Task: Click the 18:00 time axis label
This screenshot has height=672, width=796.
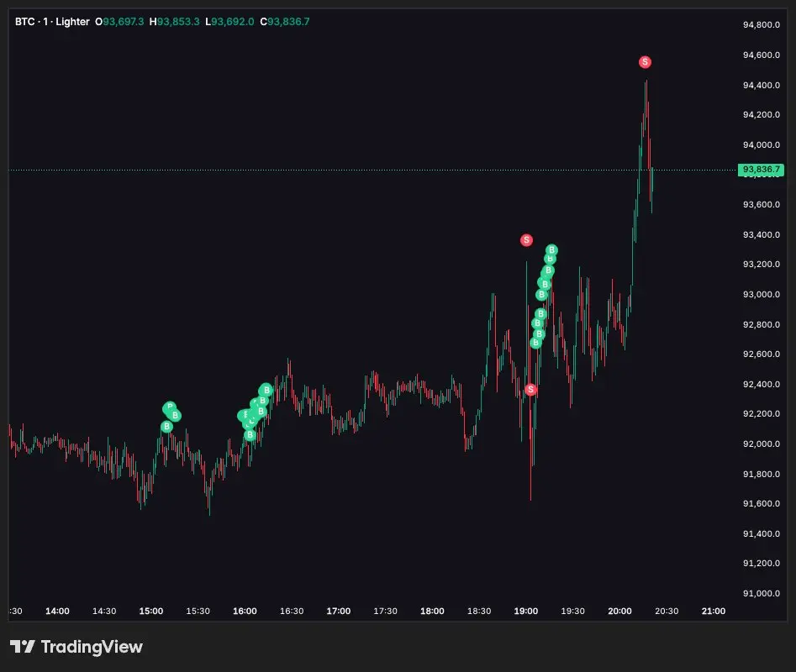Action: (432, 612)
